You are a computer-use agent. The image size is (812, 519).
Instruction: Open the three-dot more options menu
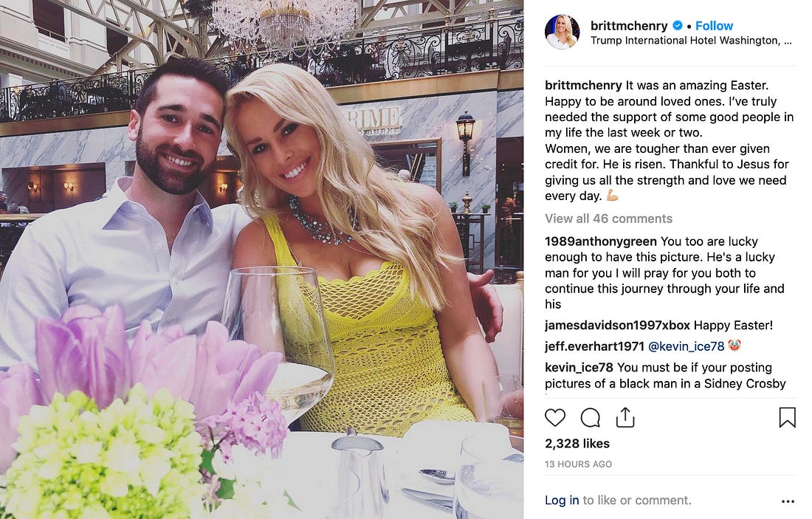(x=788, y=501)
